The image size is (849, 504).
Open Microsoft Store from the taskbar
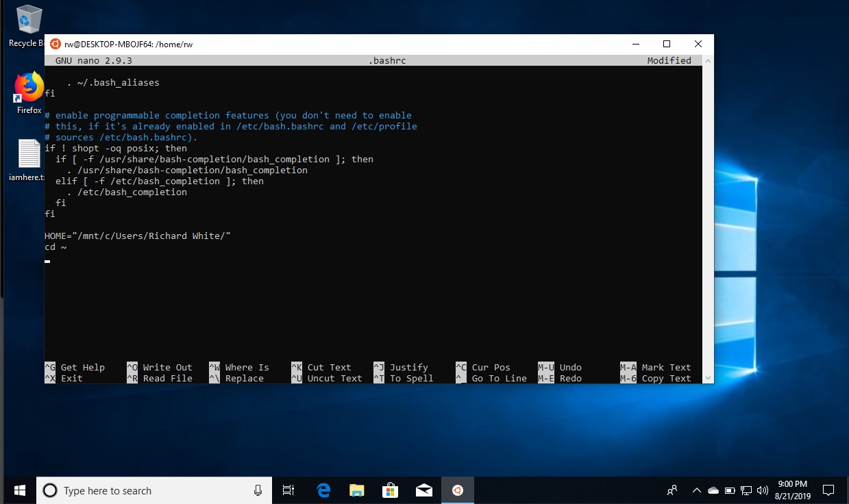tap(391, 490)
